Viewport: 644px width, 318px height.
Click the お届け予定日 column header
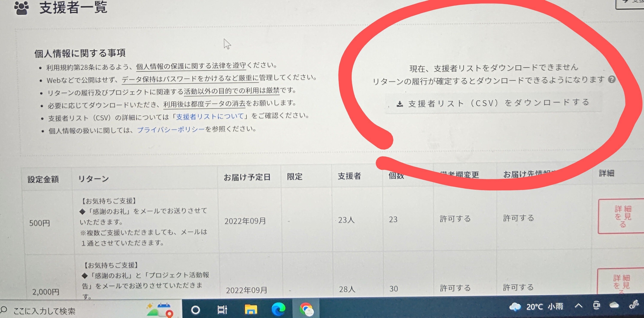point(247,177)
